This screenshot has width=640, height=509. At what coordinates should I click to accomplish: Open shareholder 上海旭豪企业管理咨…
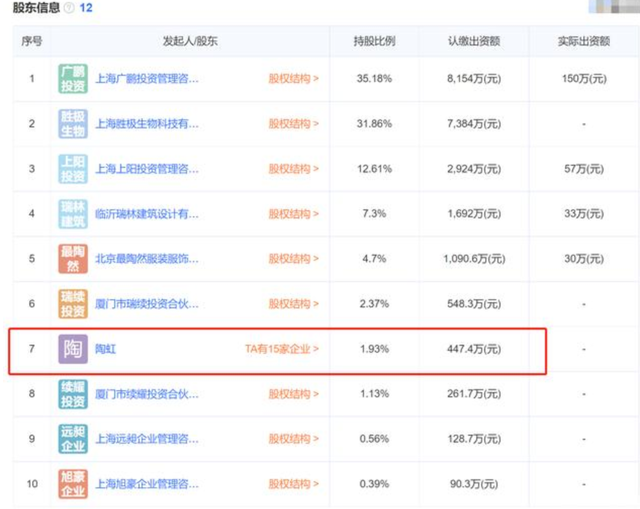147,484
